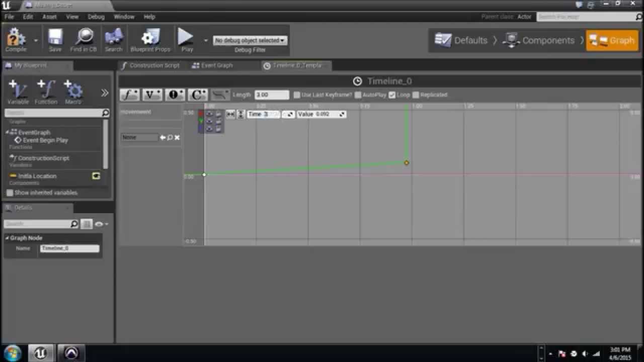Open the View menu
644x362 pixels.
pos(72,17)
